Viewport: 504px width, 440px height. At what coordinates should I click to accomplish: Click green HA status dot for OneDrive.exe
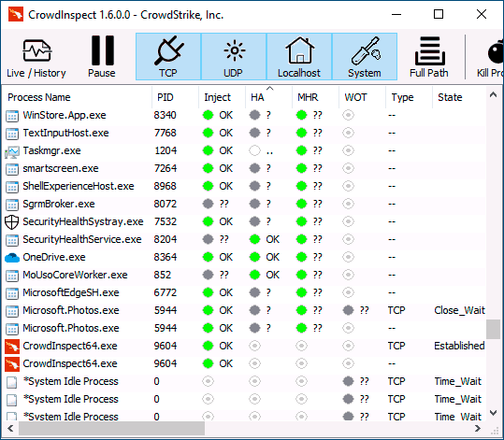click(255, 257)
